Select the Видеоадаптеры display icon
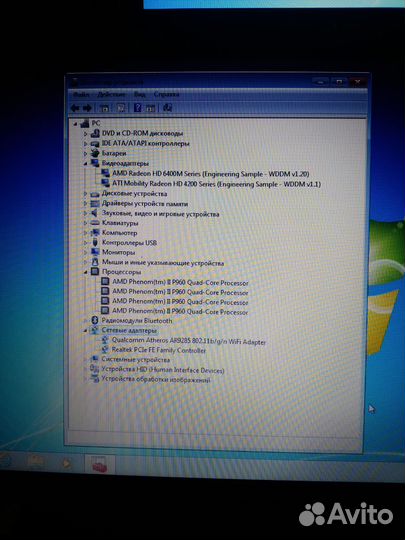Screen dimensions: 405x540 coord(95,163)
